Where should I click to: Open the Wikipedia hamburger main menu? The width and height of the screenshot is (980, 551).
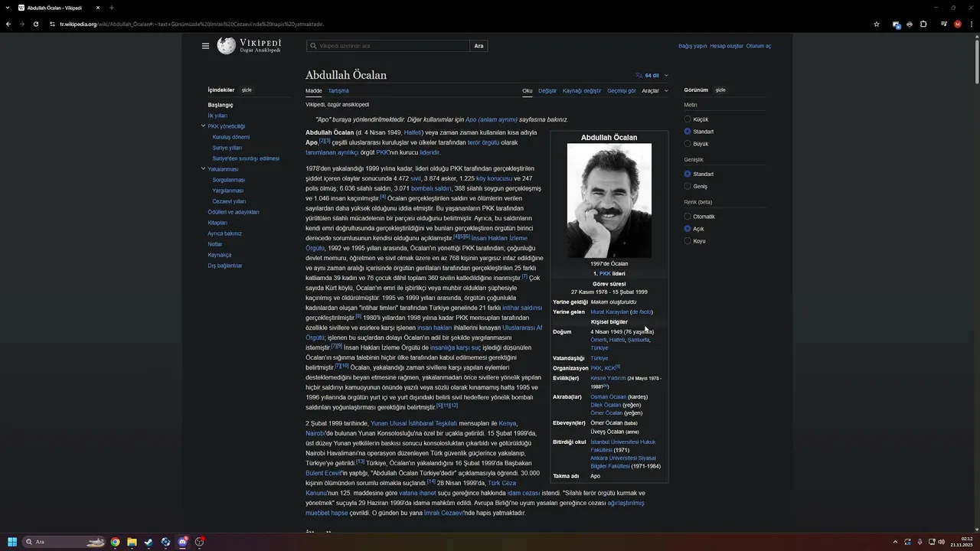[x=205, y=46]
